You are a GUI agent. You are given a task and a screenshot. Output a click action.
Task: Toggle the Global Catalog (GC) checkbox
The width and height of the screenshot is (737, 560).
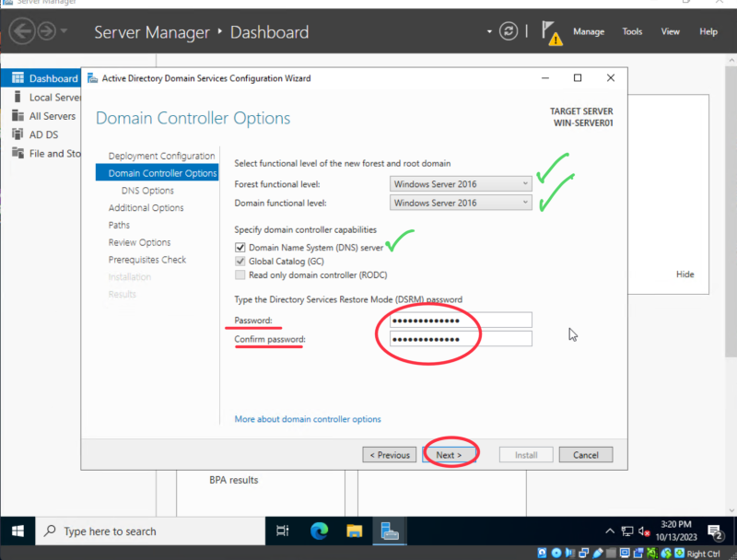click(x=241, y=261)
